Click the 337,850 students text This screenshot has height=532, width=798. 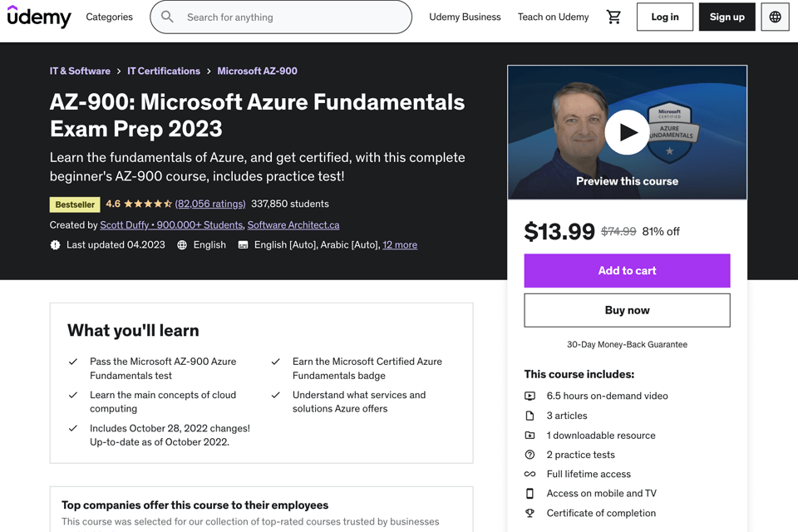click(x=290, y=204)
